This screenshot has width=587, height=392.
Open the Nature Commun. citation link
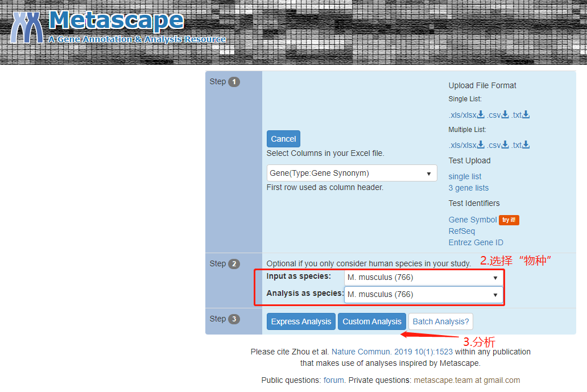(392, 352)
